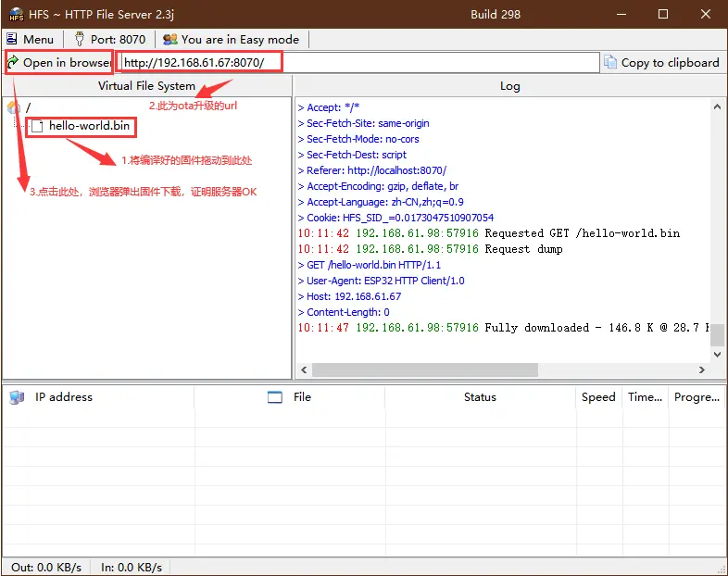
Task: Toggle the 'You are in Easy mode' switch
Action: (231, 39)
